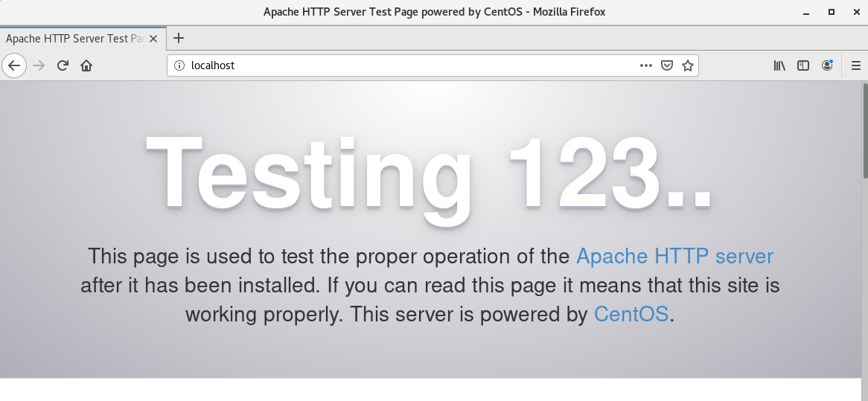Click the vertical page scrollbar thumb
This screenshot has width=868, height=401.
(865, 131)
